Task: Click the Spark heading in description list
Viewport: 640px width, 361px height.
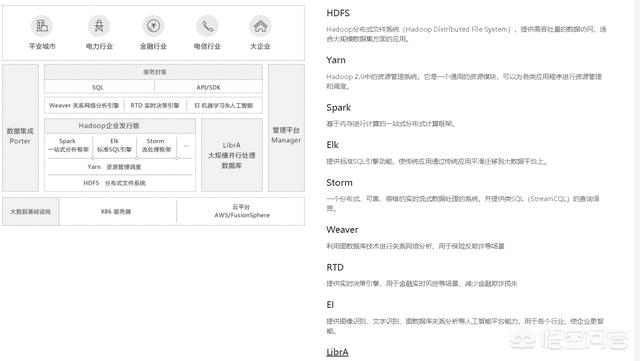Action: 338,108
